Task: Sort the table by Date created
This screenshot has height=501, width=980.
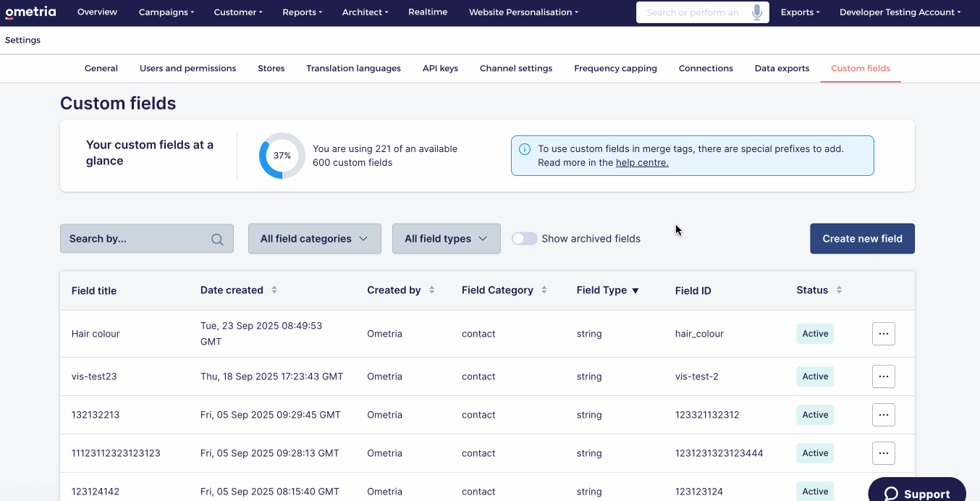Action: tap(274, 290)
